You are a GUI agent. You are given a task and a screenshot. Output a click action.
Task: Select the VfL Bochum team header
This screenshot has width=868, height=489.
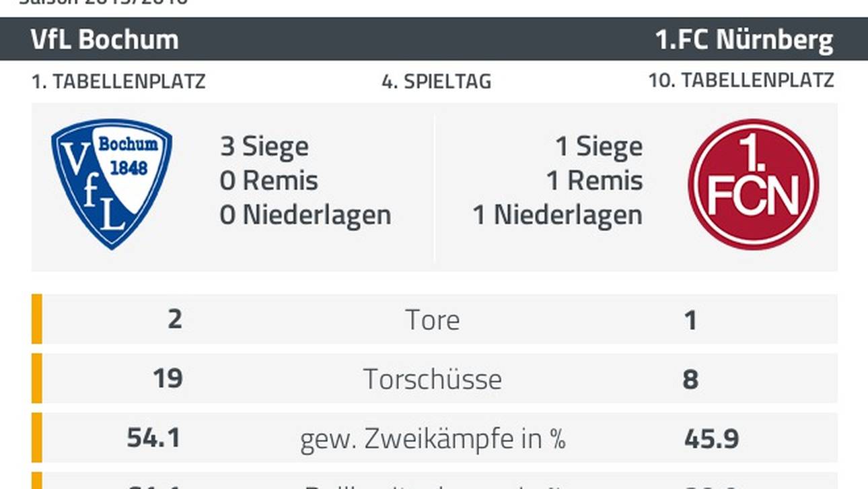[104, 40]
